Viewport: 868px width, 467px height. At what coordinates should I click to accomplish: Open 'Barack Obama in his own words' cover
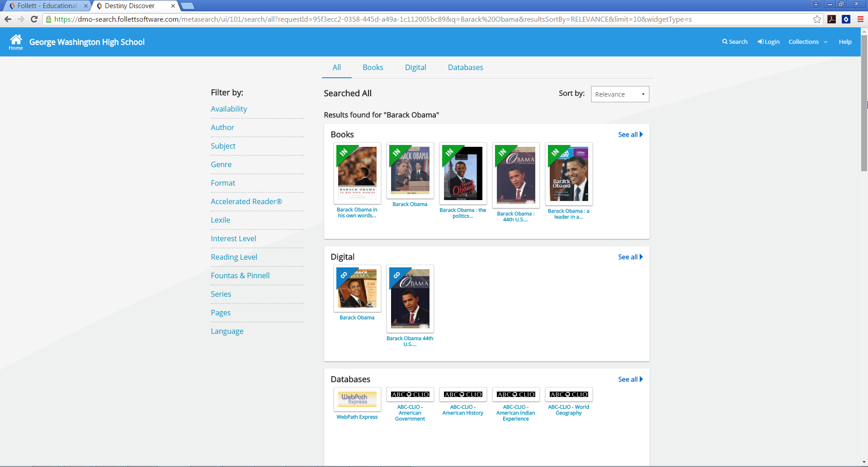point(357,173)
